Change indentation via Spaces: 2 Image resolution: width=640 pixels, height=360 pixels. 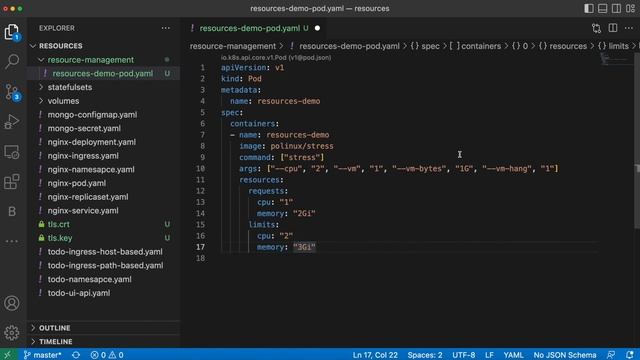pyautogui.click(x=424, y=355)
